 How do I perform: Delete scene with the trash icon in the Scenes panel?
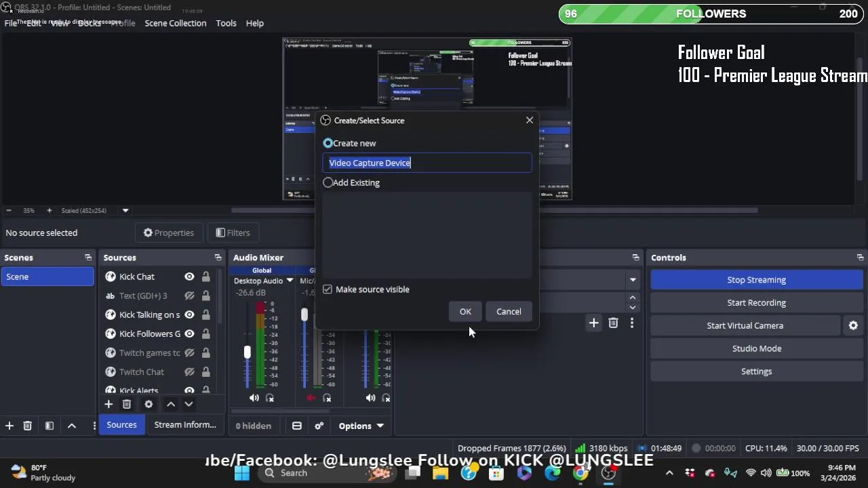click(x=28, y=426)
